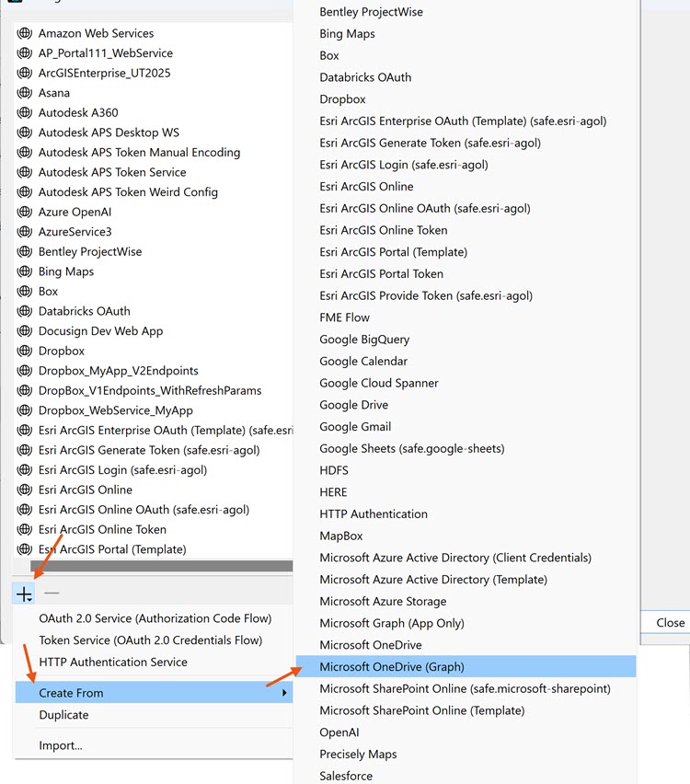Select HTTP Authentication submenu item

click(374, 514)
